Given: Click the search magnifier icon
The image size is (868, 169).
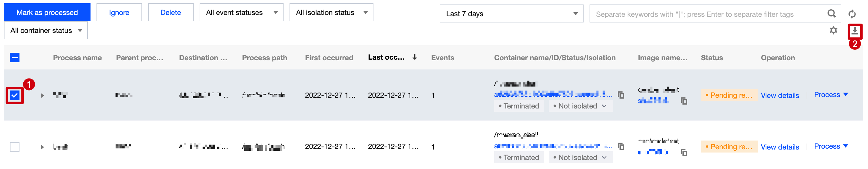Looking at the screenshot, I should tap(831, 14).
